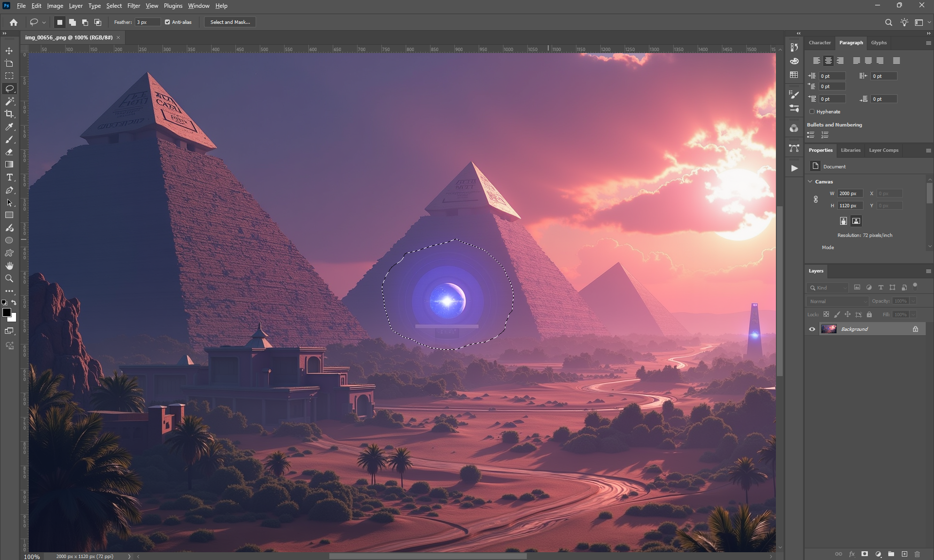Viewport: 934px width, 560px height.
Task: Select the Gradient tool
Action: (x=9, y=164)
